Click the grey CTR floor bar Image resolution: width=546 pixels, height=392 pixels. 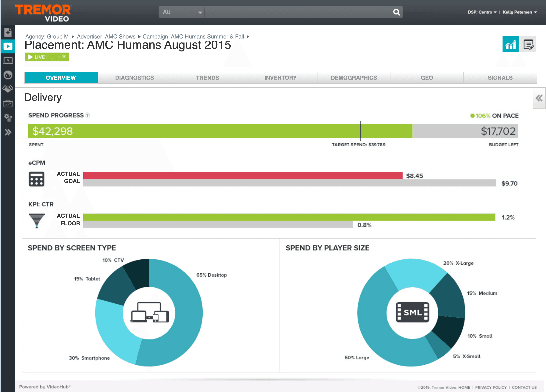(x=218, y=224)
